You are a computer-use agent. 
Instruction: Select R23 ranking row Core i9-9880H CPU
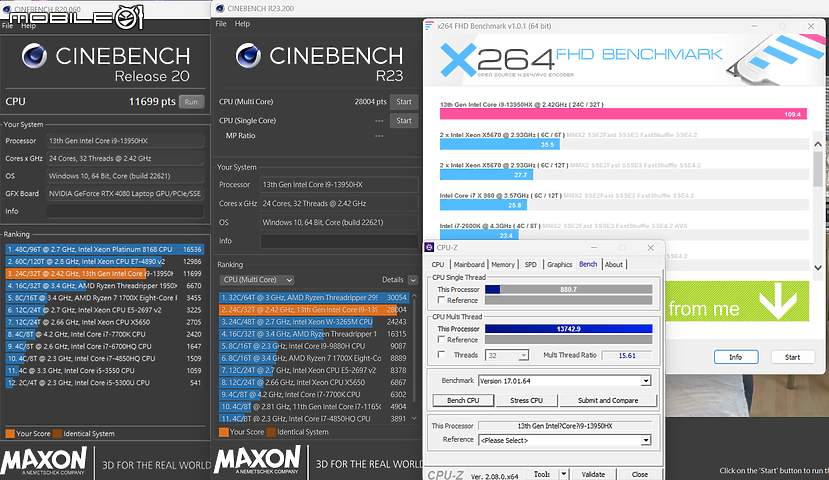pyautogui.click(x=313, y=346)
